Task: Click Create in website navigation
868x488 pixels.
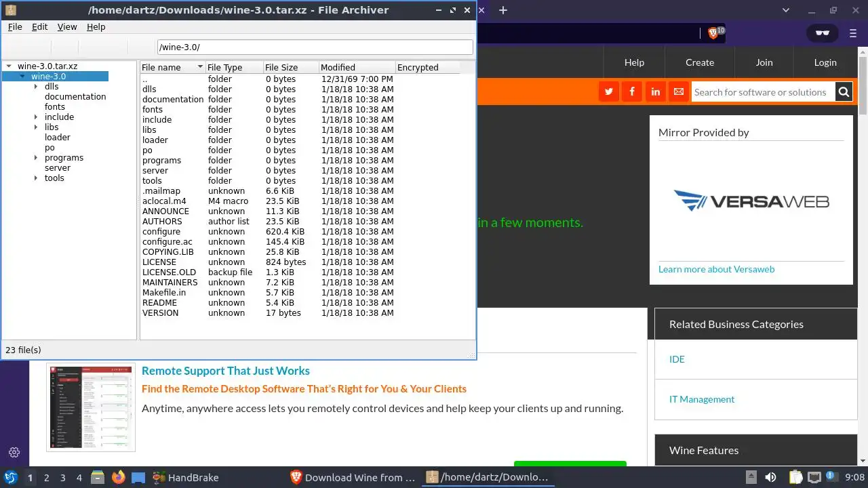Action: point(700,62)
